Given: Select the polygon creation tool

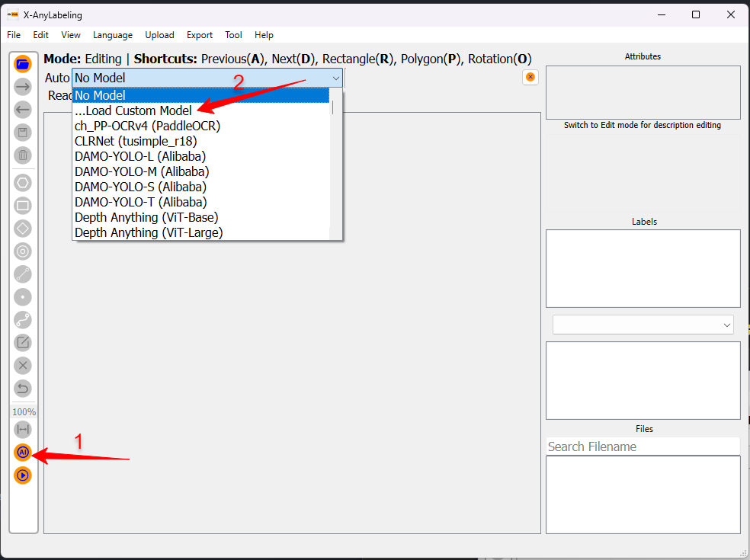Looking at the screenshot, I should 23,183.
